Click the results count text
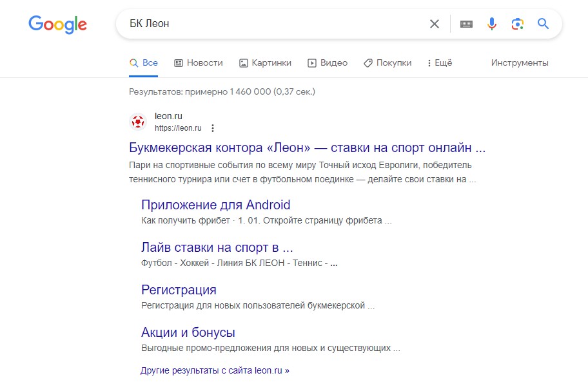This screenshot has height=389, width=588. tap(222, 92)
